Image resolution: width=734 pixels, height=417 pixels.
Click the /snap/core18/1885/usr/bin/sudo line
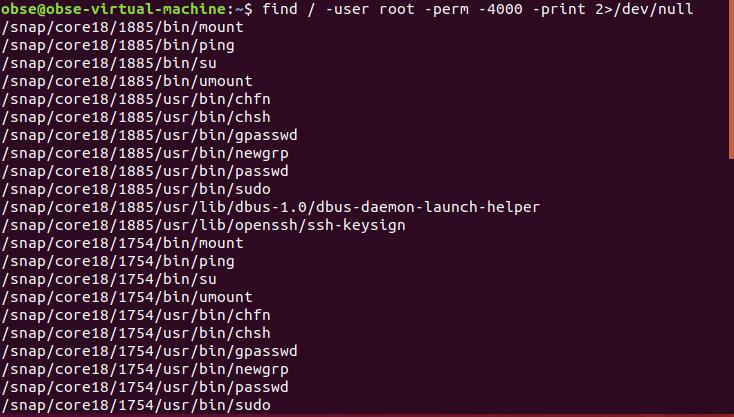pyautogui.click(x=135, y=189)
